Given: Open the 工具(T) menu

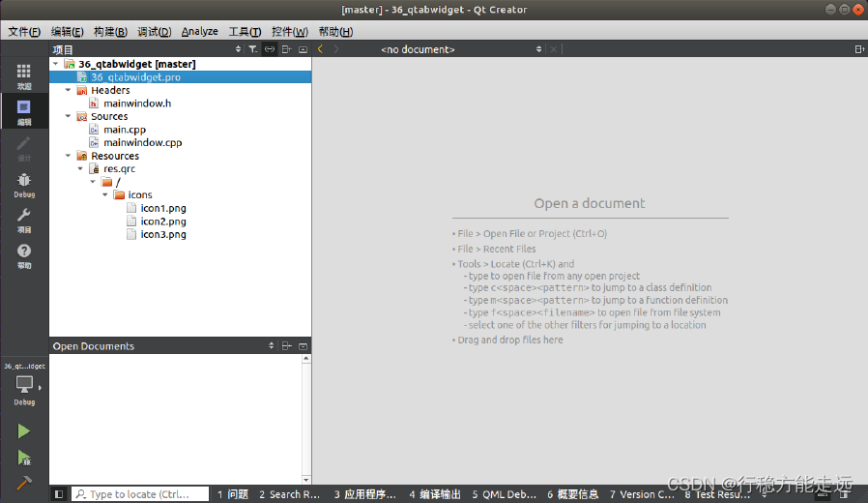Looking at the screenshot, I should 245,32.
